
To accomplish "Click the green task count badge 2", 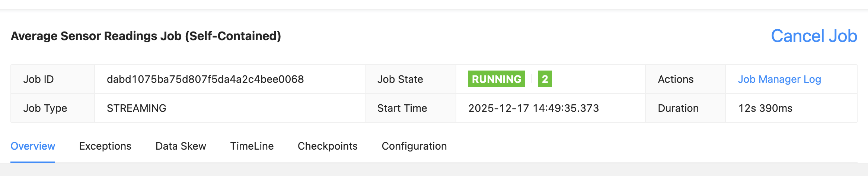I will click(x=545, y=79).
